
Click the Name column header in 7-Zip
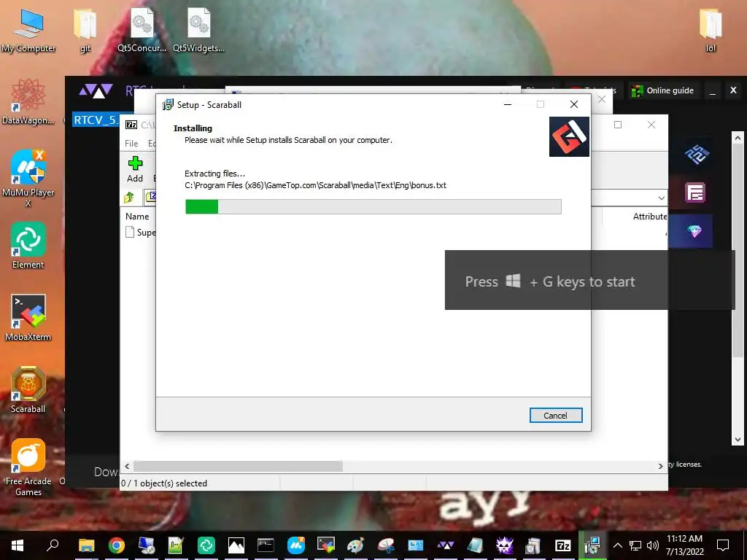(x=137, y=216)
